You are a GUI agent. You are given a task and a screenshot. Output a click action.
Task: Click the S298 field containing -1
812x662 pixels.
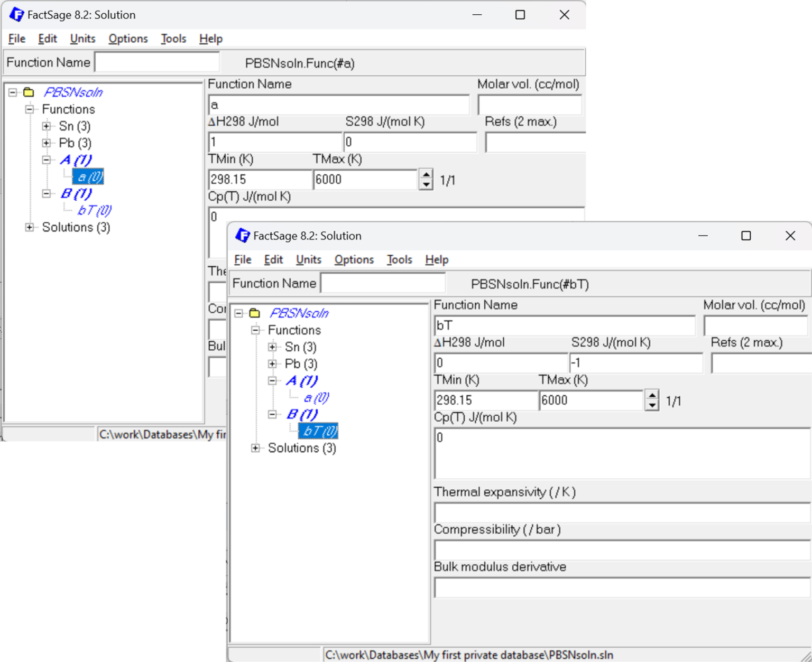point(636,363)
